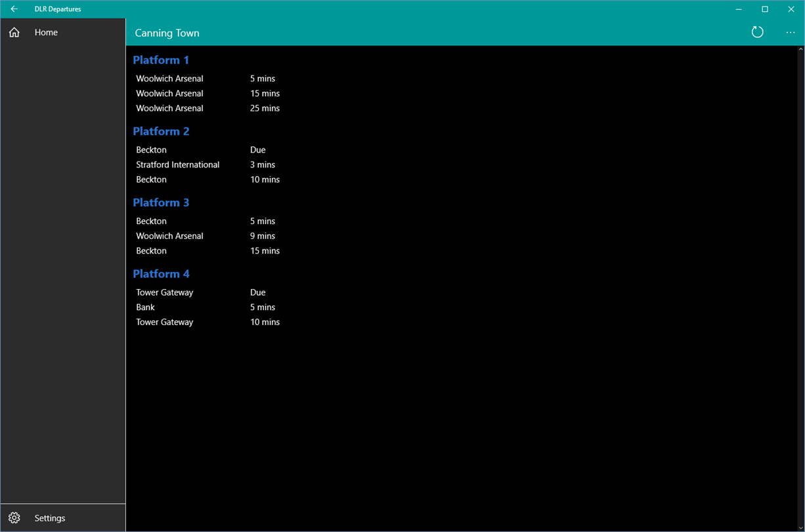Minimize the DLR Departures window
The width and height of the screenshot is (805, 532).
pos(739,9)
